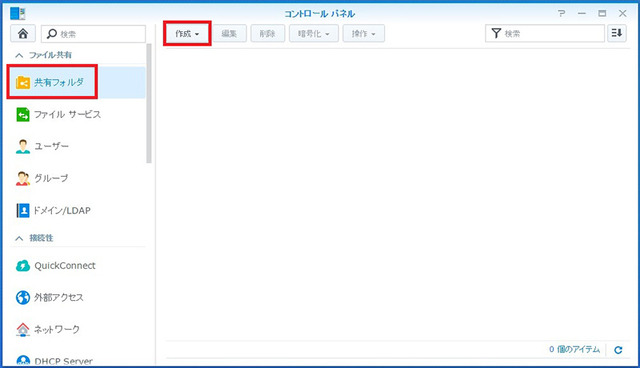Open the 外部アクセス globe icon
This screenshot has width=640, height=368.
(x=23, y=297)
